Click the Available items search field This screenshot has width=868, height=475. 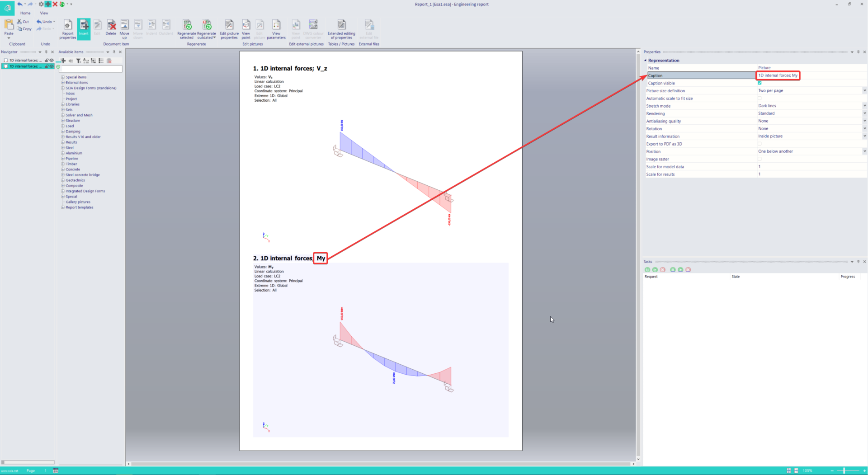tap(90, 69)
